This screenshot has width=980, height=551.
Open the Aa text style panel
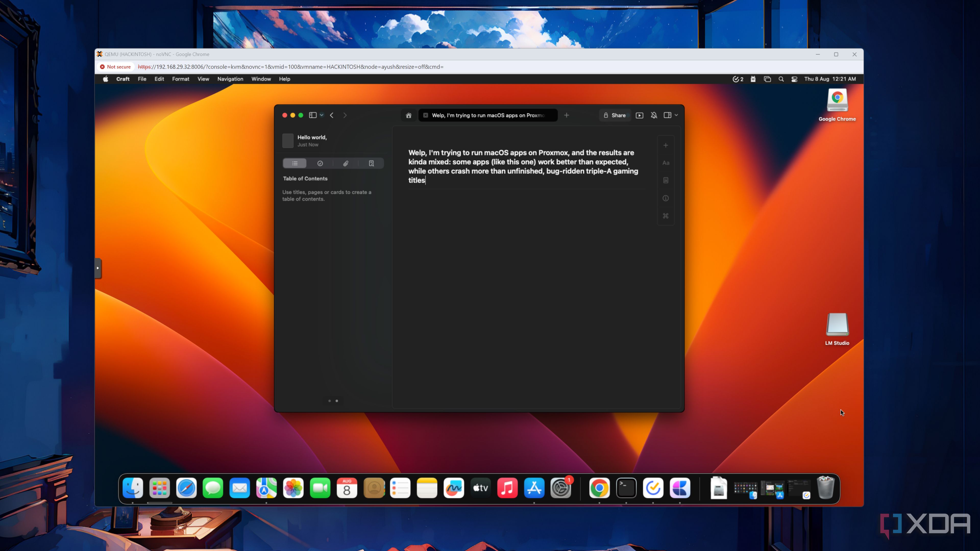click(666, 163)
